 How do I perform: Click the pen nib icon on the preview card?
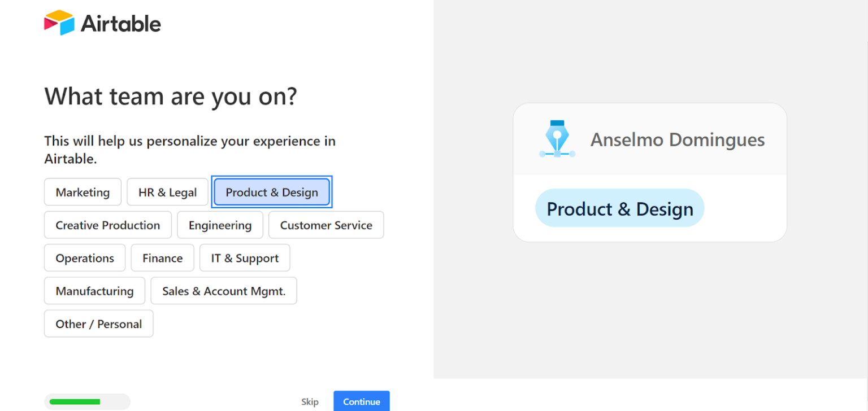(x=557, y=138)
